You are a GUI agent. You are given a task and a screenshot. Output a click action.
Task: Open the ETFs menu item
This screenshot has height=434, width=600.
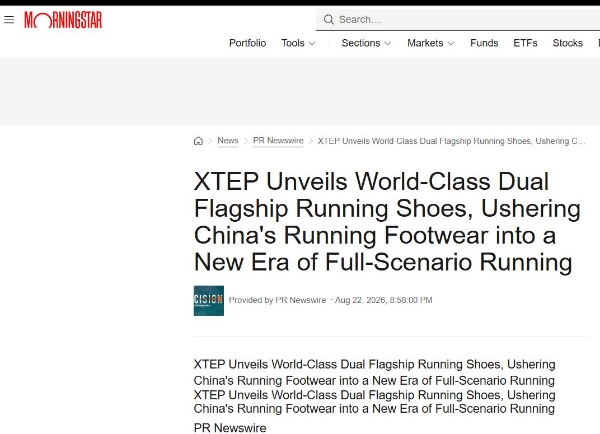coord(525,43)
